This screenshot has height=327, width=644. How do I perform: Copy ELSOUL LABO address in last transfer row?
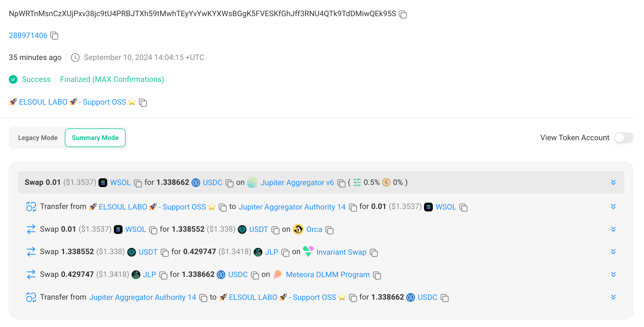pyautogui.click(x=353, y=298)
